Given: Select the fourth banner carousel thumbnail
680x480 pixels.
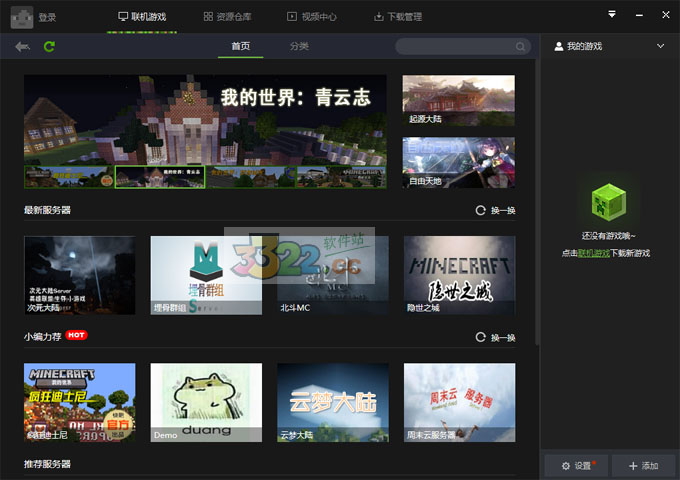Looking at the screenshot, I should click(341, 177).
